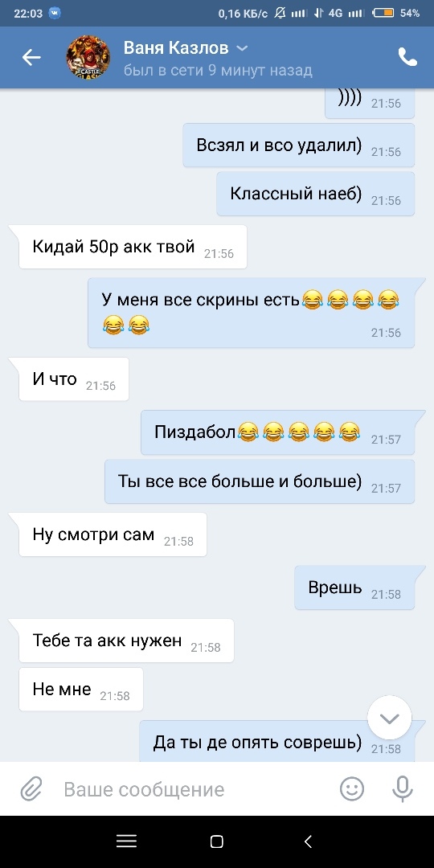Tap the Android back navigation triangle
Viewport: 434px width, 868px height.
click(x=308, y=842)
